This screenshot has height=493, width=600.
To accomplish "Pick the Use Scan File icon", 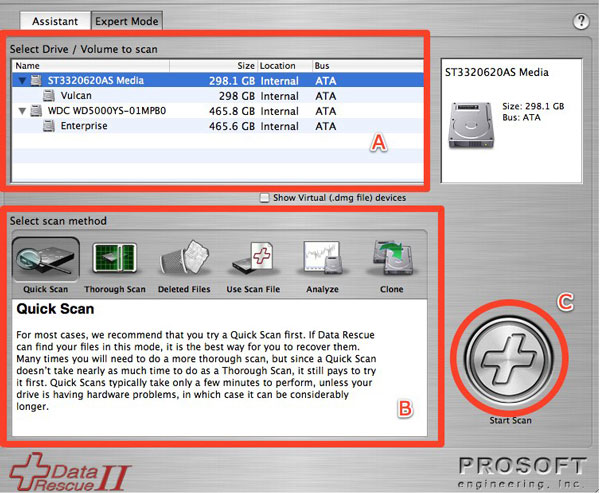I will pyautogui.click(x=253, y=258).
